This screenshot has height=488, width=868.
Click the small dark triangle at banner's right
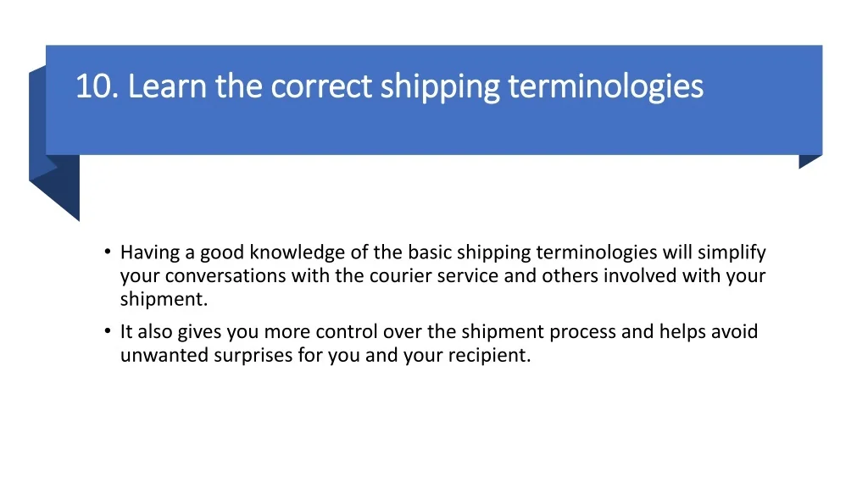[x=808, y=160]
